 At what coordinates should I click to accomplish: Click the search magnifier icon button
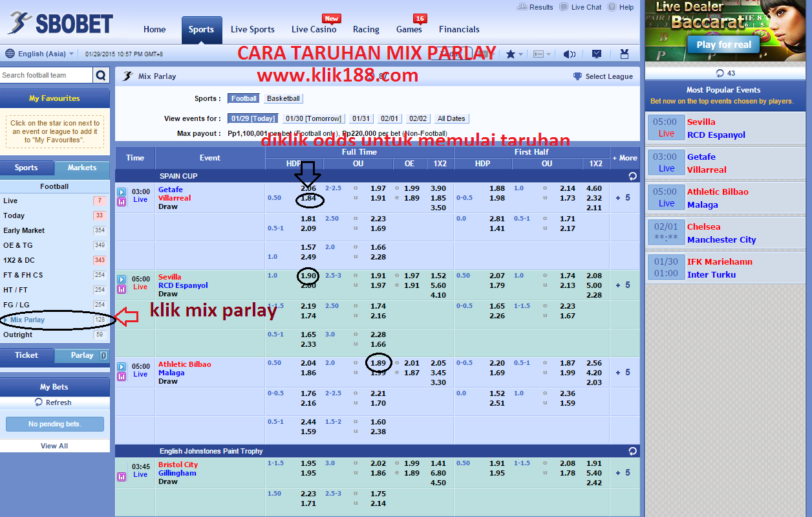coord(101,76)
